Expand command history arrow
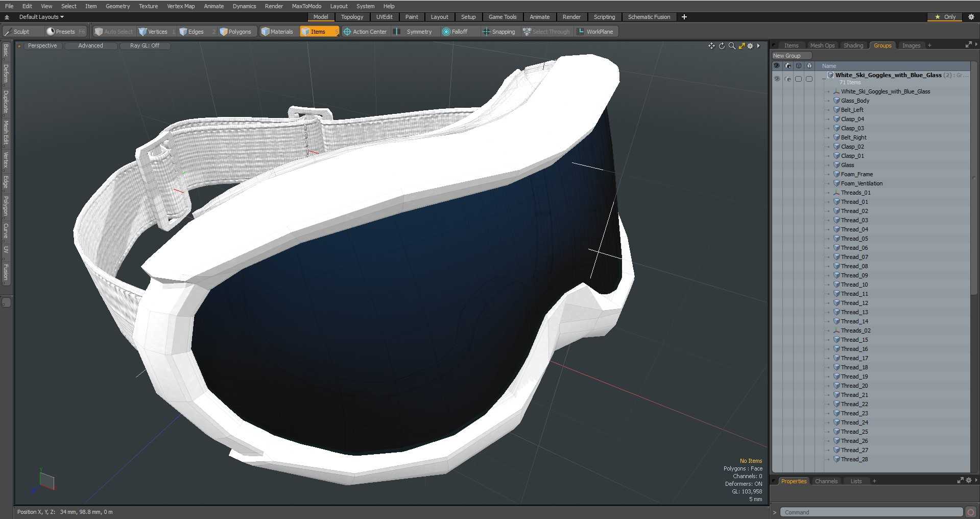Screen dimensions: 980x519 pyautogui.click(x=775, y=512)
